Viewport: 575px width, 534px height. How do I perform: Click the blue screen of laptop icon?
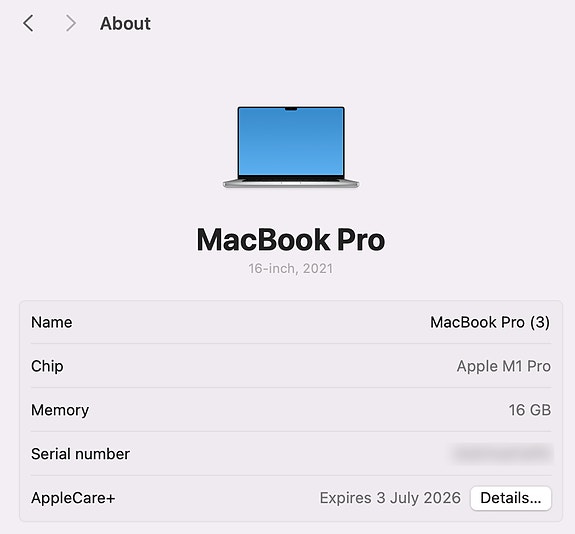point(291,142)
